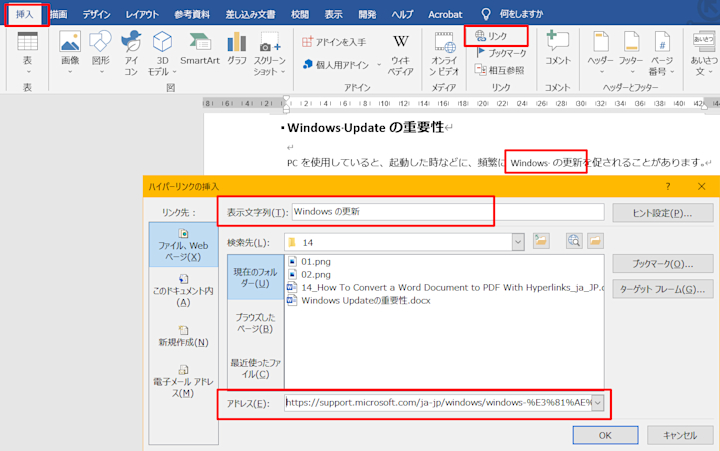Image resolution: width=720 pixels, height=451 pixels.
Task: Switch to the 描画 tab
Action: pos(59,14)
